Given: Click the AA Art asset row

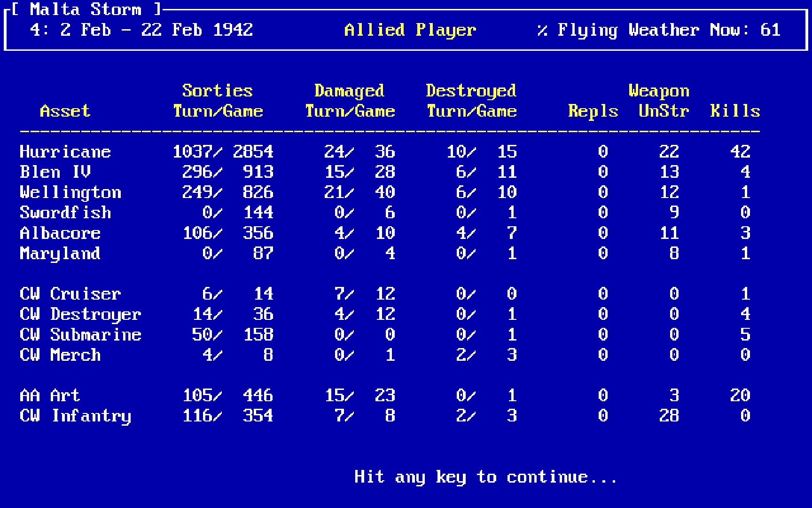Looking at the screenshot, I should tap(50, 396).
